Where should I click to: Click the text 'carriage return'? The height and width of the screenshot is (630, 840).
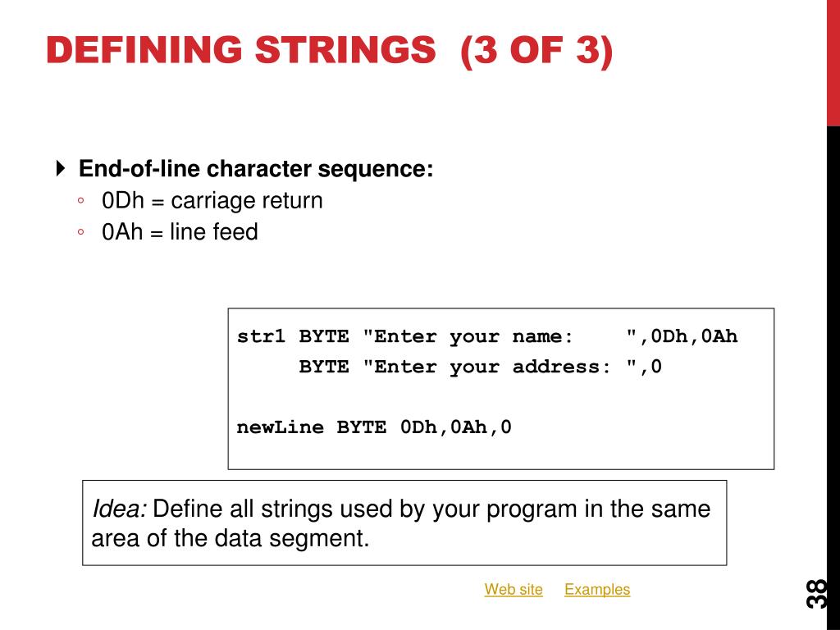point(247,201)
